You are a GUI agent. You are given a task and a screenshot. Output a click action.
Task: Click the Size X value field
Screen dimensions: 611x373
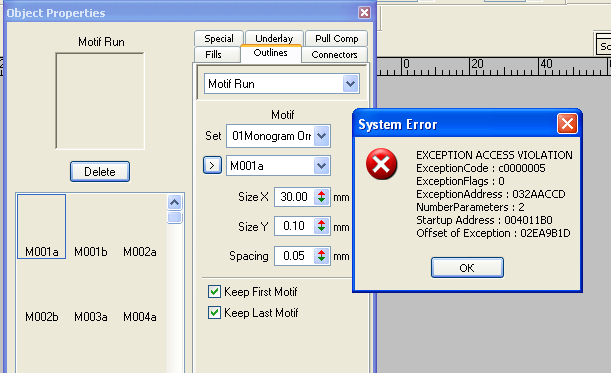294,197
